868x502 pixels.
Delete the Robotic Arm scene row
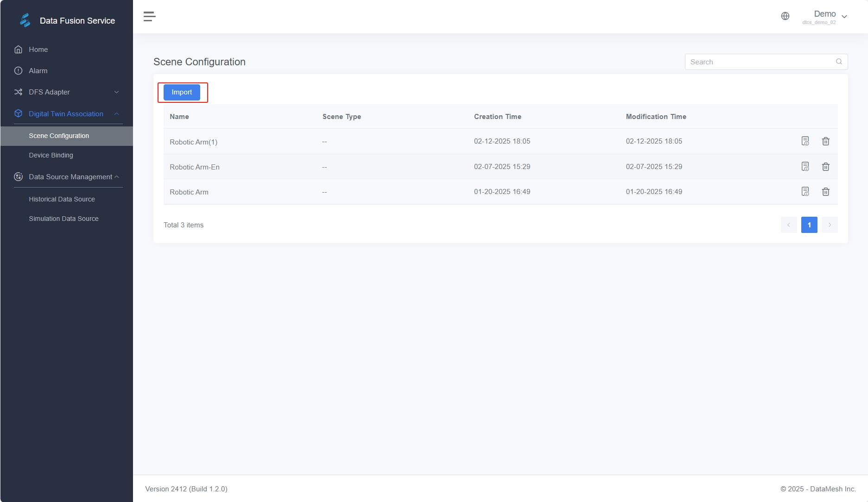pyautogui.click(x=826, y=192)
